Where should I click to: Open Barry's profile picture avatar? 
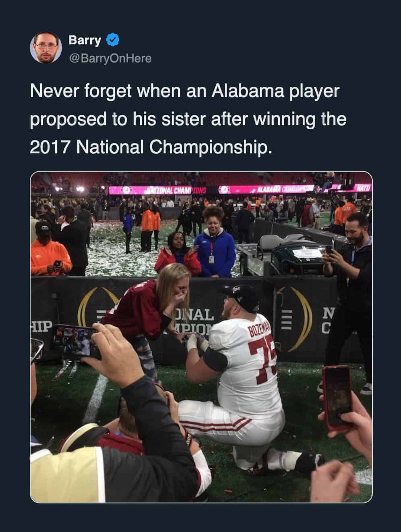click(x=46, y=47)
